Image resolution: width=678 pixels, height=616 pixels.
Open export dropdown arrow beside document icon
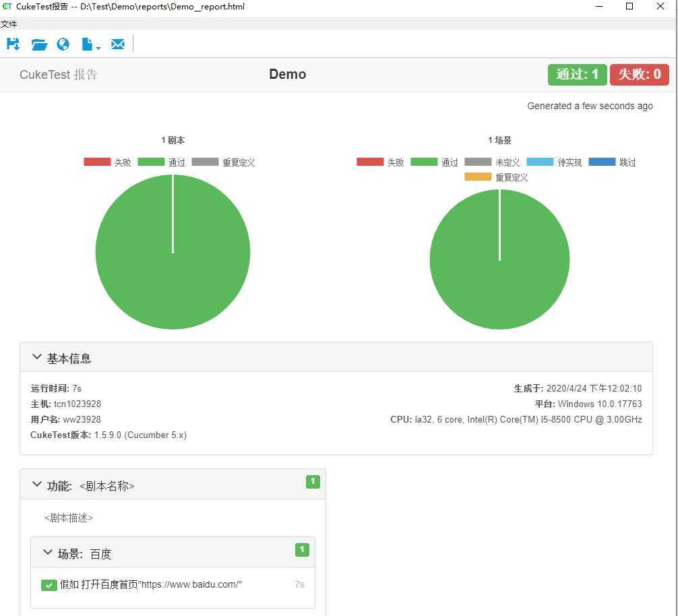tap(98, 48)
